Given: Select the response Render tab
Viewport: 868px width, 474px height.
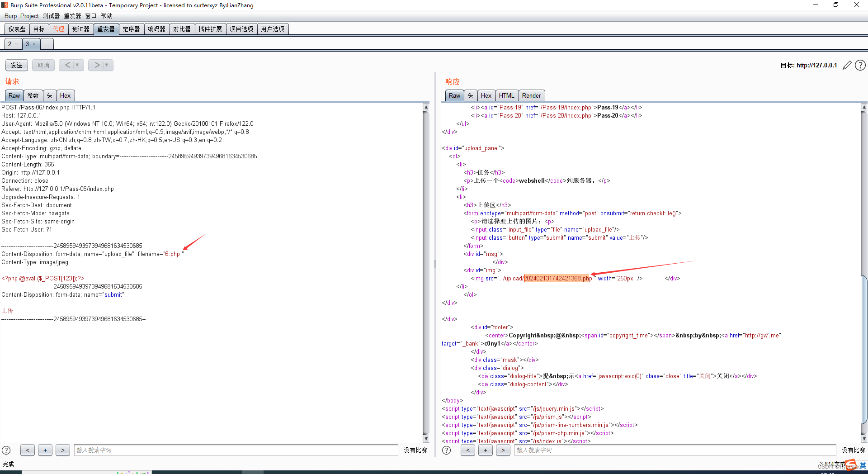Looking at the screenshot, I should click(531, 95).
